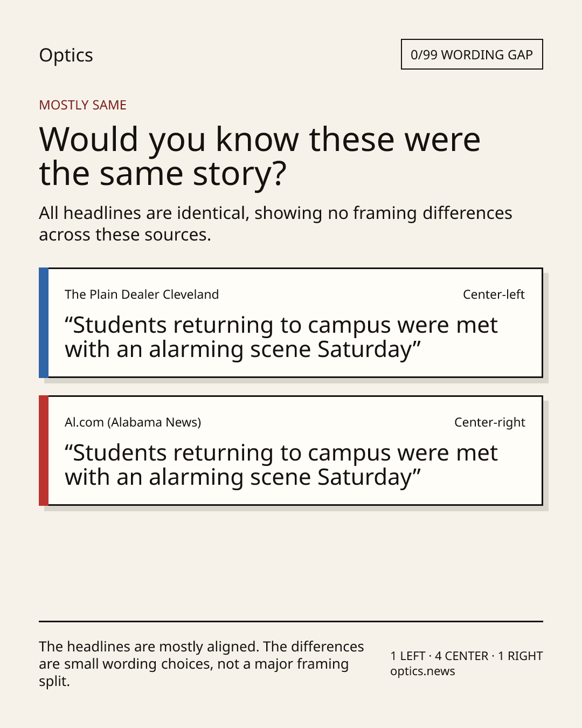Screen dimensions: 582x728
Task: Click the blue stripe on first card
Action: [44, 322]
